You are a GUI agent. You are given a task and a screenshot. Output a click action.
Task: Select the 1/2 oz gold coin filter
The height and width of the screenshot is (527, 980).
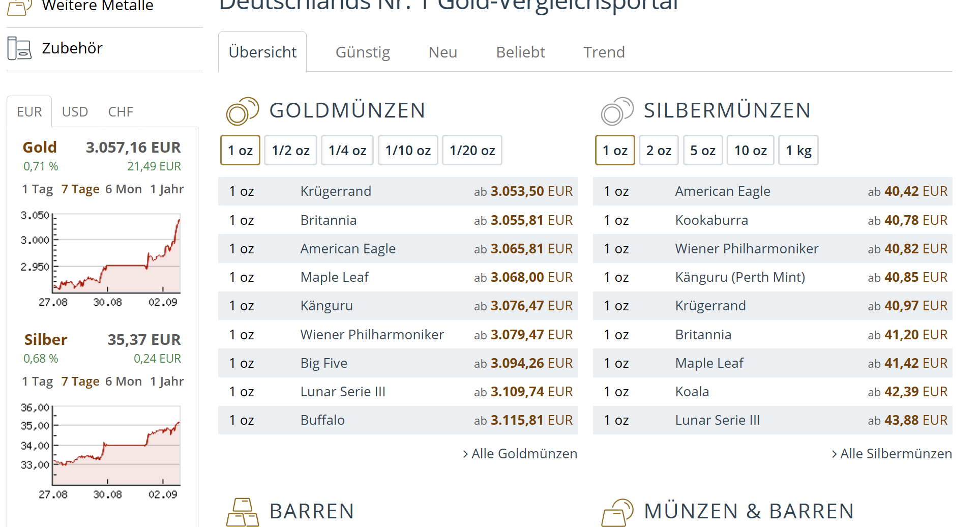point(290,151)
